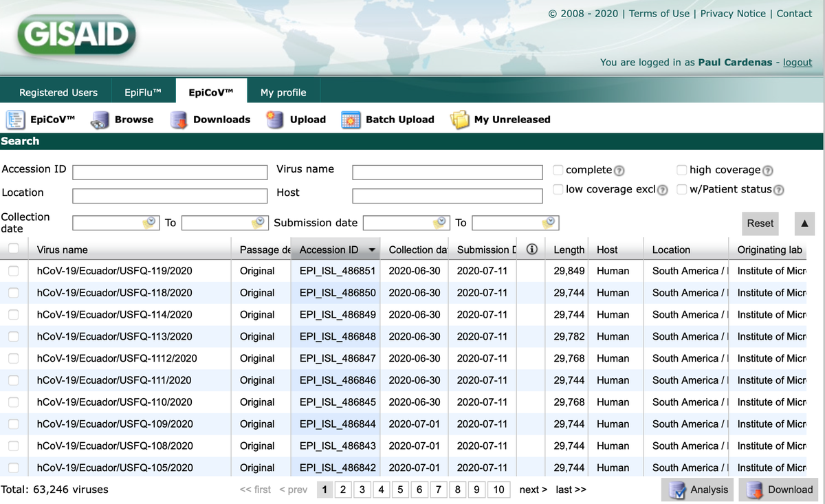Click help icon next to w/Patient status

(x=779, y=190)
